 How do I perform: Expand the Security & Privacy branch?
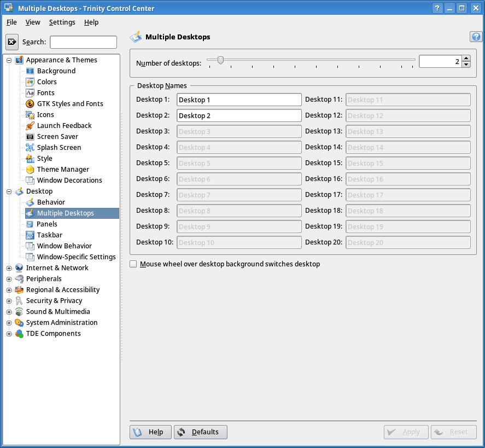9,301
